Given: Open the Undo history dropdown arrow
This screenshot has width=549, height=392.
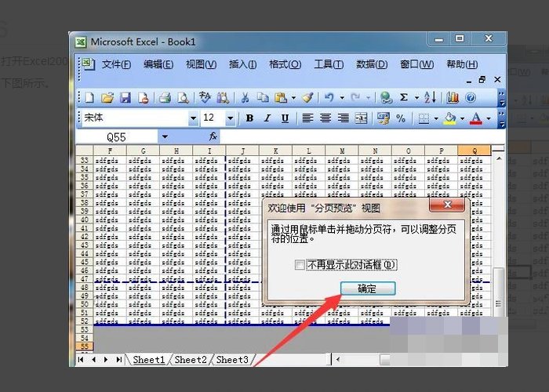Looking at the screenshot, I should tap(342, 98).
